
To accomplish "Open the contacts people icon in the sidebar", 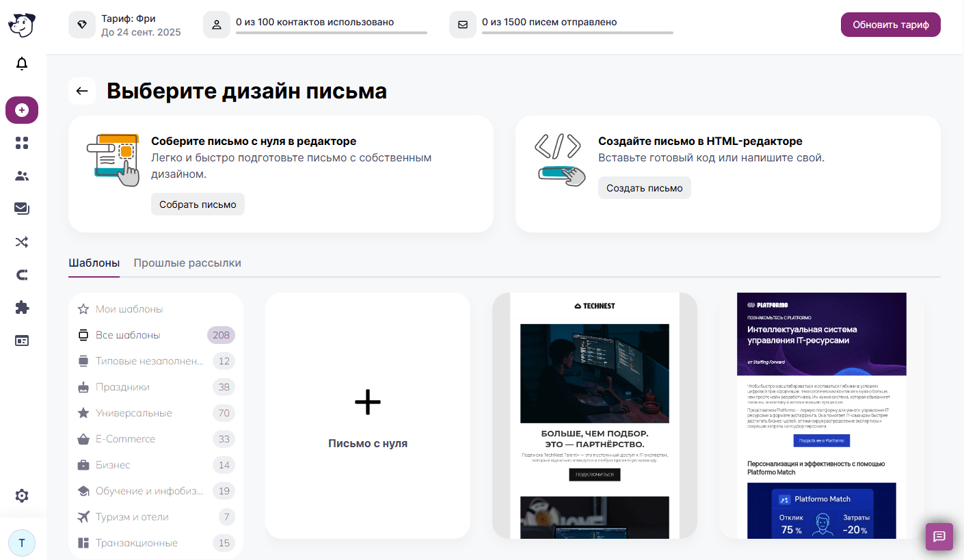I will 22,176.
